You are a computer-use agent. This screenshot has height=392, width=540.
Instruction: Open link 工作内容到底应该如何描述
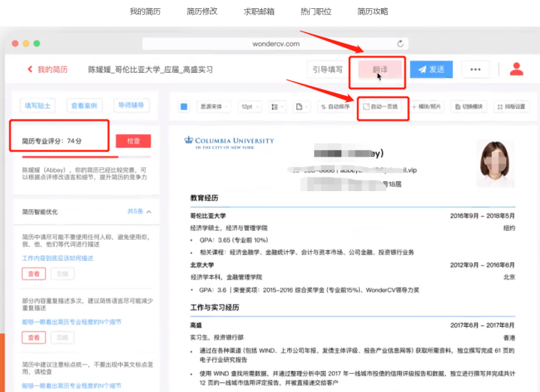click(58, 258)
